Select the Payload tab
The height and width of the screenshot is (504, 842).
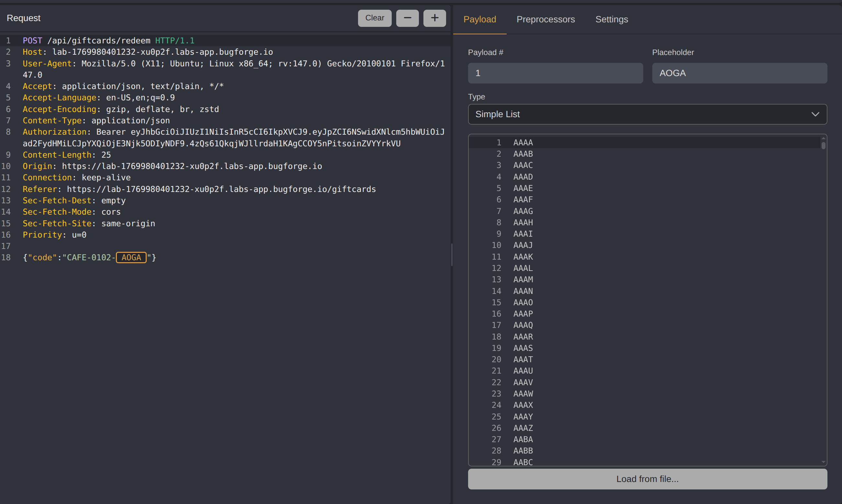pyautogui.click(x=479, y=19)
